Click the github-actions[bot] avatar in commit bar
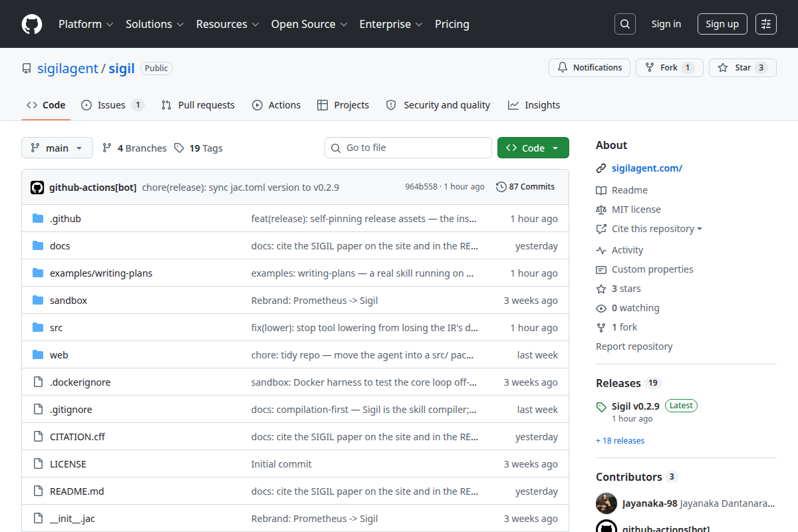798x532 pixels. (x=37, y=188)
